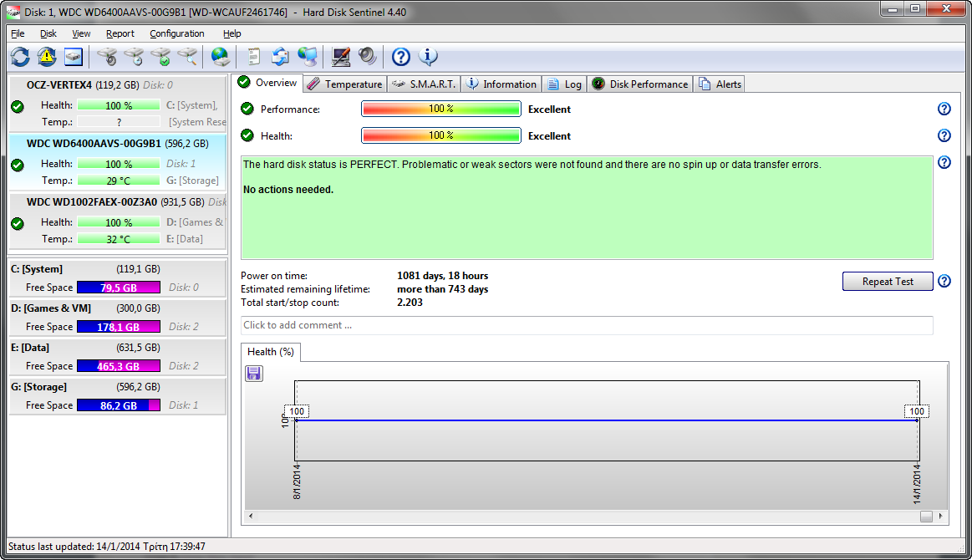Switch to the S.M.A.R.T. tab
Viewport: 972px width, 560px height.
point(424,84)
